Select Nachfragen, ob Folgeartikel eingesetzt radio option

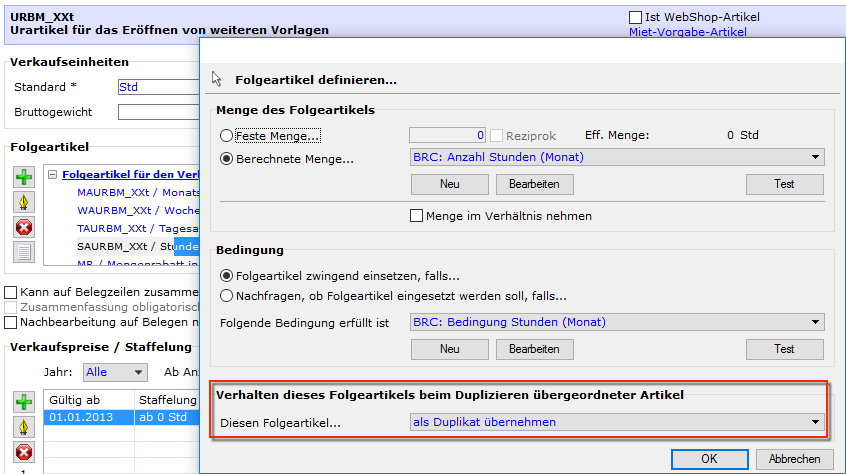[227, 295]
